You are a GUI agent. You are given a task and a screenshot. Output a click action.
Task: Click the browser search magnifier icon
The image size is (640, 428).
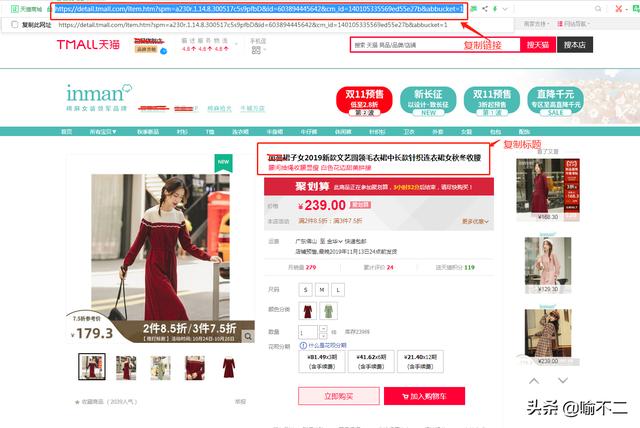(598, 9)
